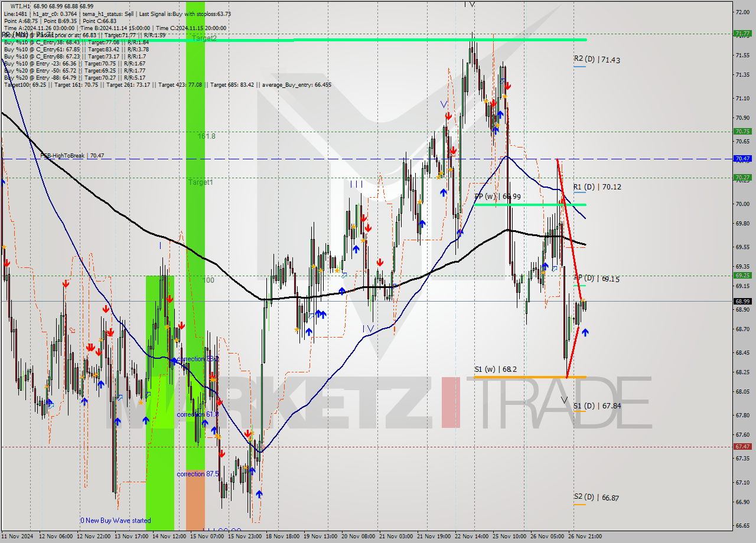756x543 pixels.
Task: Select the '20 Nov 08:00' time axis label
Action: [x=359, y=537]
